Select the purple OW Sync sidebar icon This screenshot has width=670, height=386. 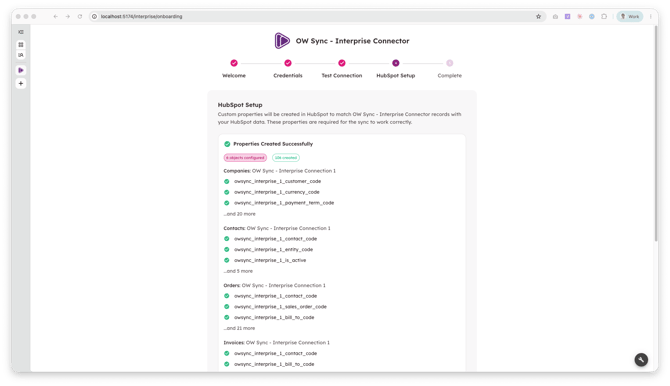pos(21,70)
